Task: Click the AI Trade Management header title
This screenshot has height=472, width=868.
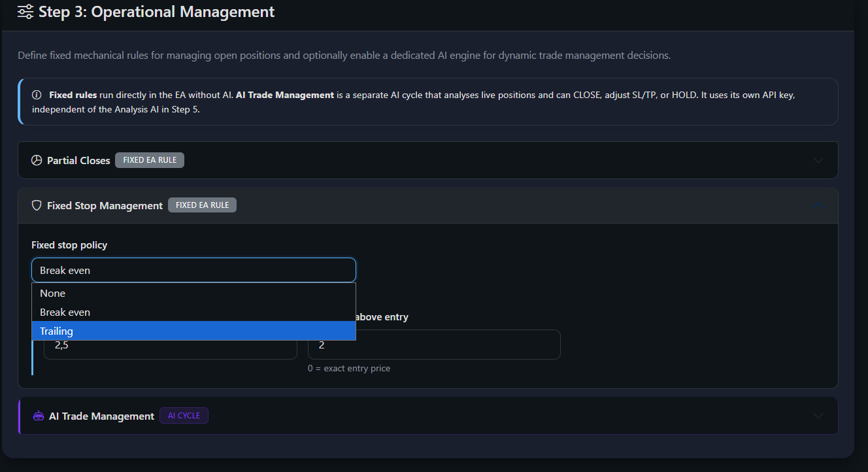Action: coord(101,416)
